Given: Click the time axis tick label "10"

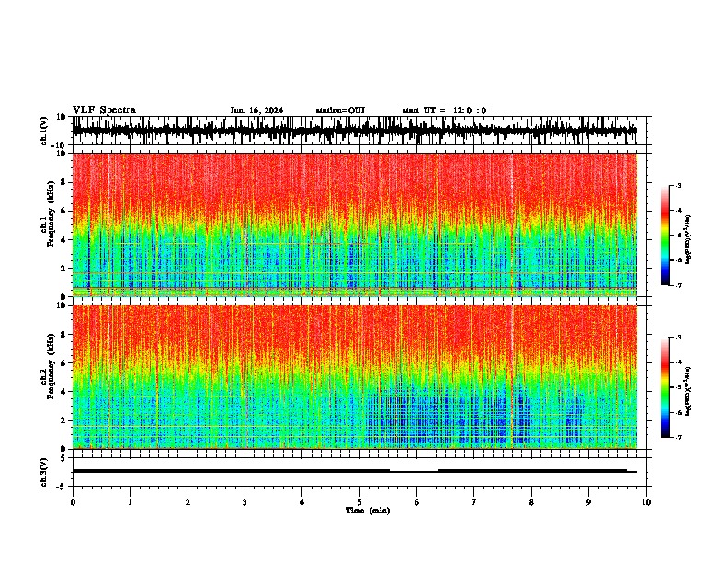Looking at the screenshot, I should (646, 502).
